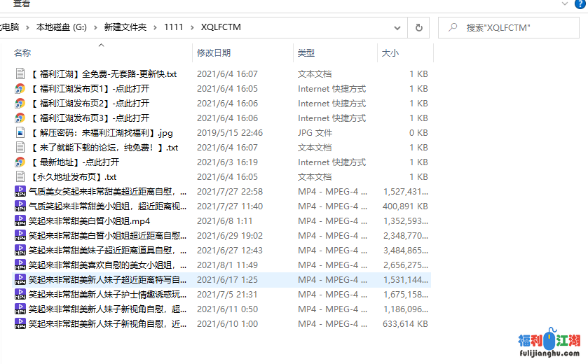The image size is (588, 364).
Task: Go to the 1111 folder in breadcrumb
Action: pyautogui.click(x=173, y=27)
